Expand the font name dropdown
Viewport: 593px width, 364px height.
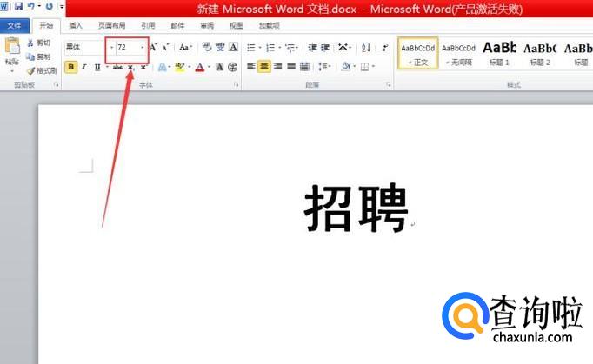coord(111,47)
